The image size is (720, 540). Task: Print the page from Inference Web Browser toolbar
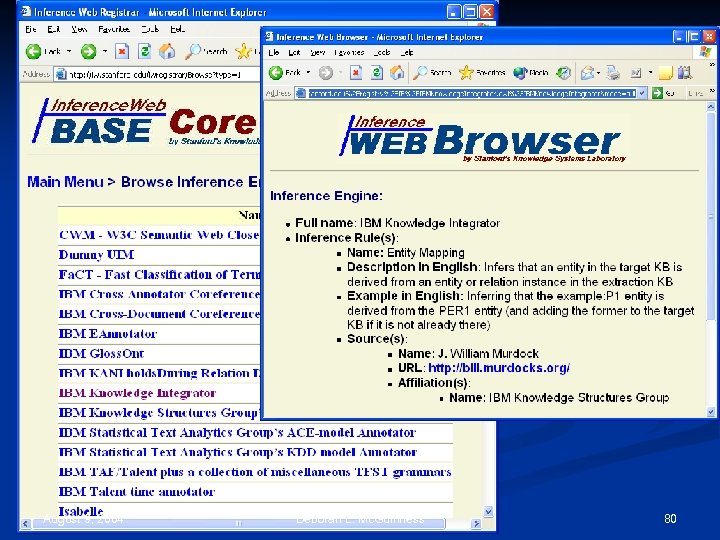613,73
